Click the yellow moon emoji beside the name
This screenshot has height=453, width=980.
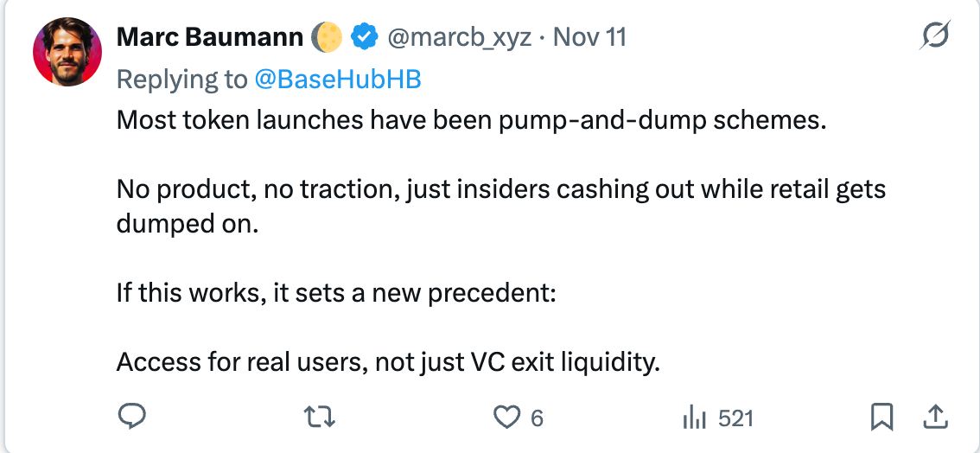coord(329,37)
